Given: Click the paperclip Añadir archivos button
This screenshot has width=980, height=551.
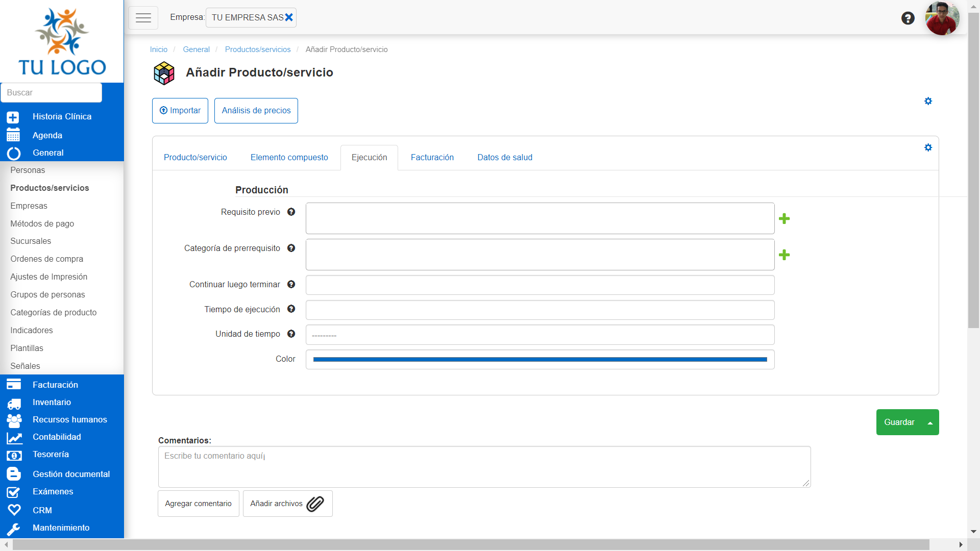Looking at the screenshot, I should [x=287, y=504].
